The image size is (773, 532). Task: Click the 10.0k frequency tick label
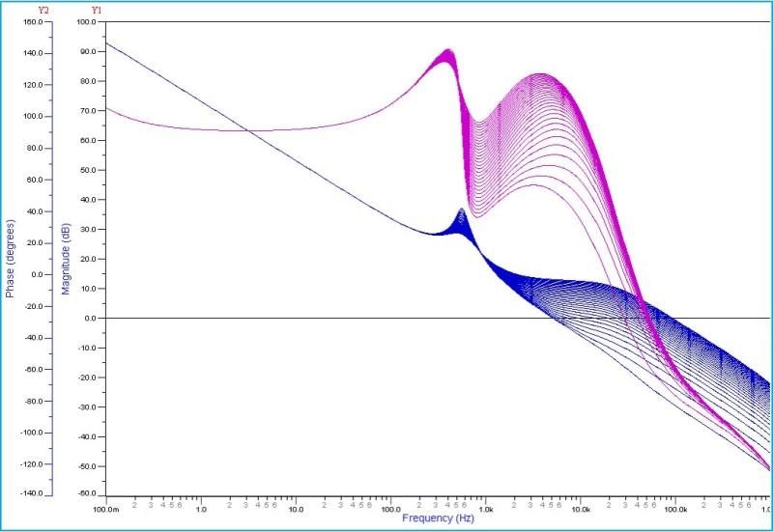[x=581, y=510]
